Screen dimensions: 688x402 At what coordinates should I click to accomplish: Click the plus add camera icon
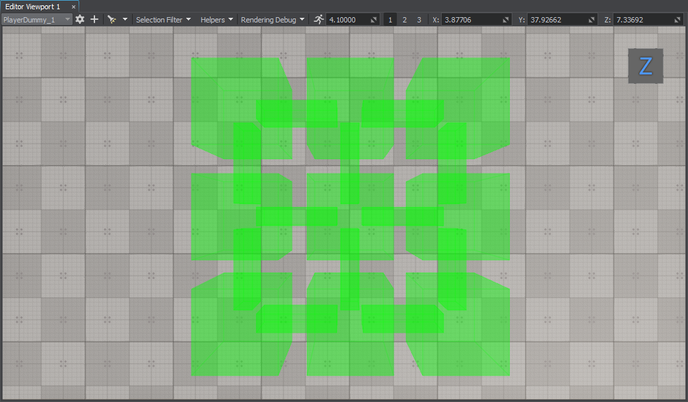94,19
